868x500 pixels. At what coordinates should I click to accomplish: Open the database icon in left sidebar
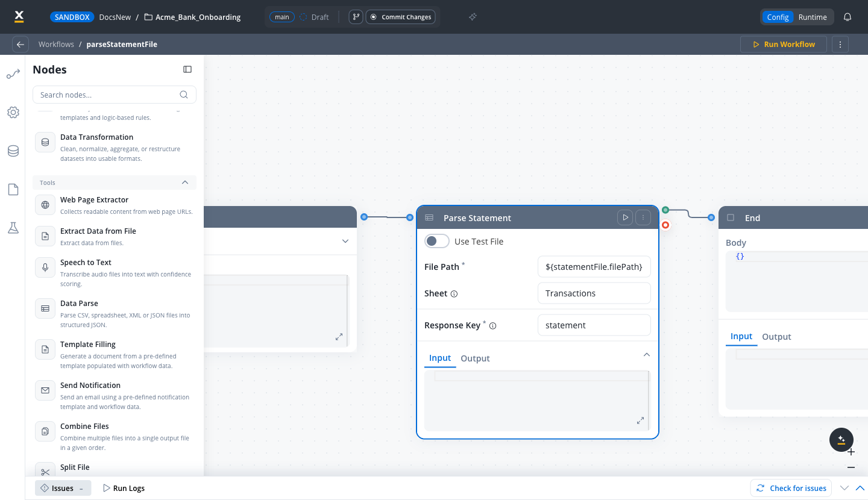(13, 151)
